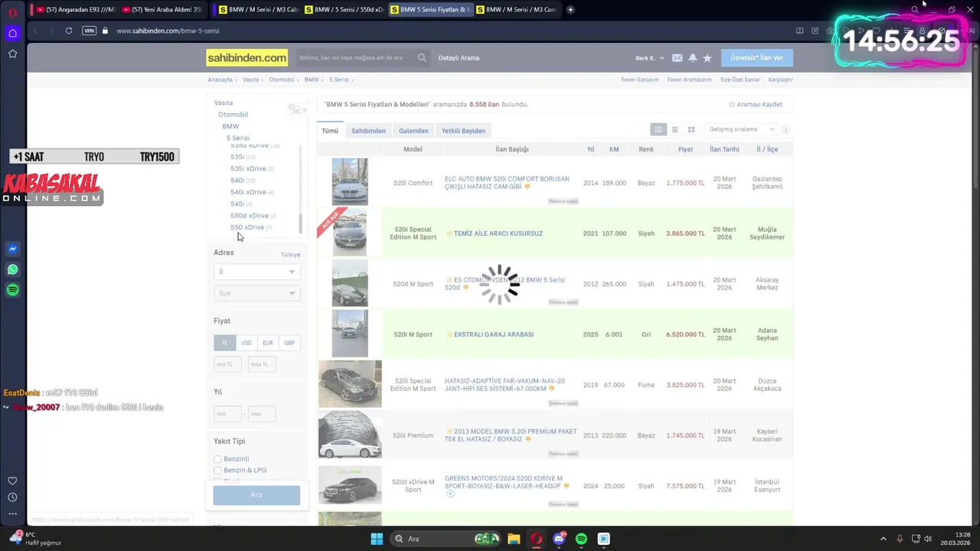Image resolution: width=980 pixels, height=551 pixels.
Task: Open Spotify in Opera sidebar
Action: tap(12, 290)
